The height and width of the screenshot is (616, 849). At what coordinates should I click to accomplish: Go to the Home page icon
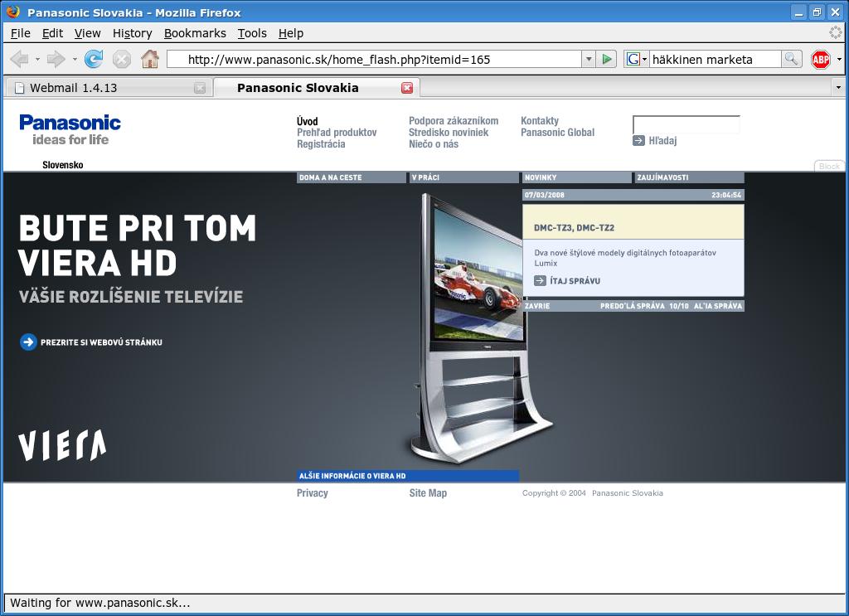[x=149, y=59]
